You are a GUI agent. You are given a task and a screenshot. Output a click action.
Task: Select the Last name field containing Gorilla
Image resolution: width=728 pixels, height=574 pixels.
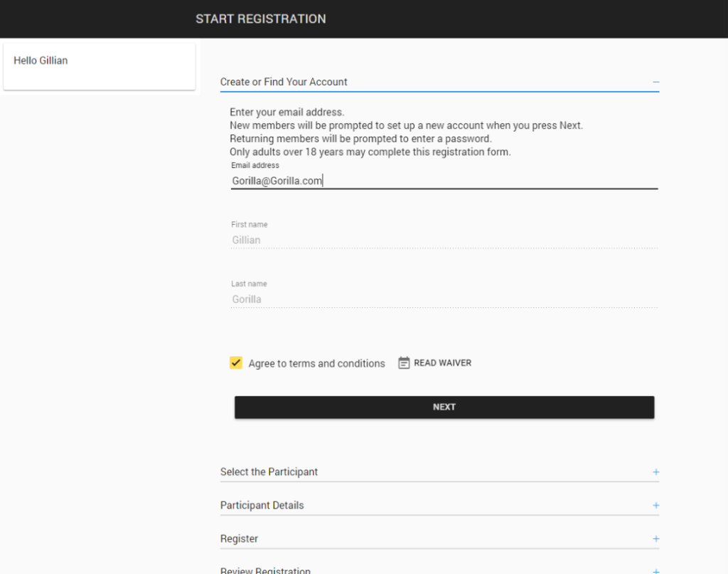[x=444, y=299]
